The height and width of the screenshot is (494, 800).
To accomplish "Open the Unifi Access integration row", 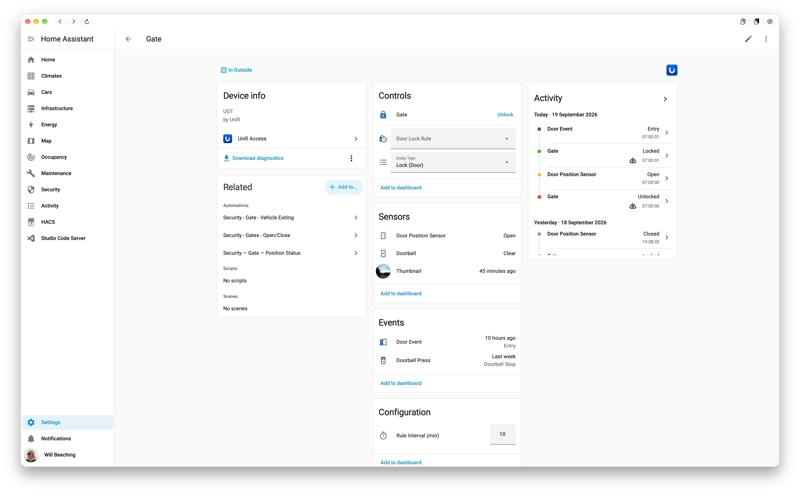I will (x=291, y=139).
